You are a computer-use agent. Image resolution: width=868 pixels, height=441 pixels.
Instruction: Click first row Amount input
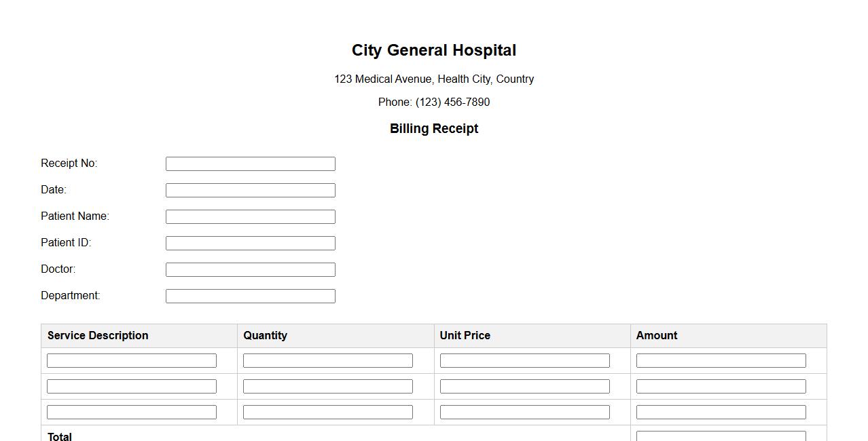pos(721,361)
